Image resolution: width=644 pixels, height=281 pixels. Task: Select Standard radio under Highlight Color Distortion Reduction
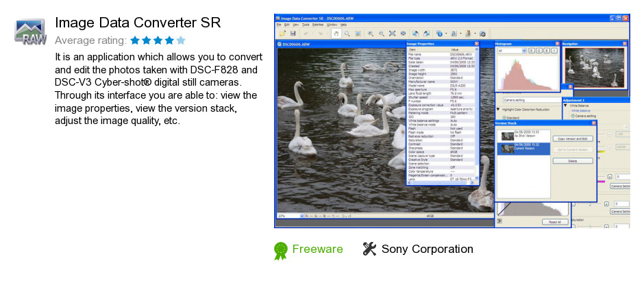pyautogui.click(x=504, y=118)
